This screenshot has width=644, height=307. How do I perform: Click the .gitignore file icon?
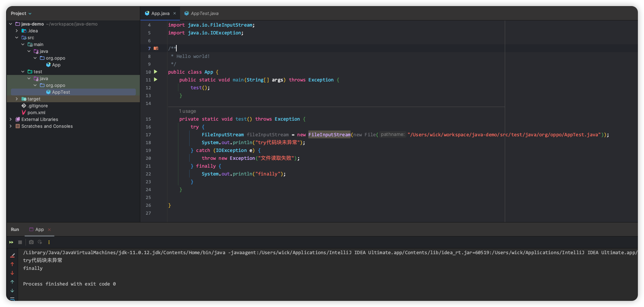click(x=24, y=106)
